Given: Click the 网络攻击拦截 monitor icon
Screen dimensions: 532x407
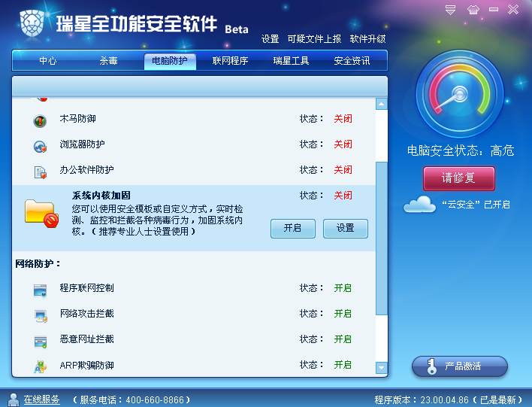Looking at the screenshot, I should 41,316.
